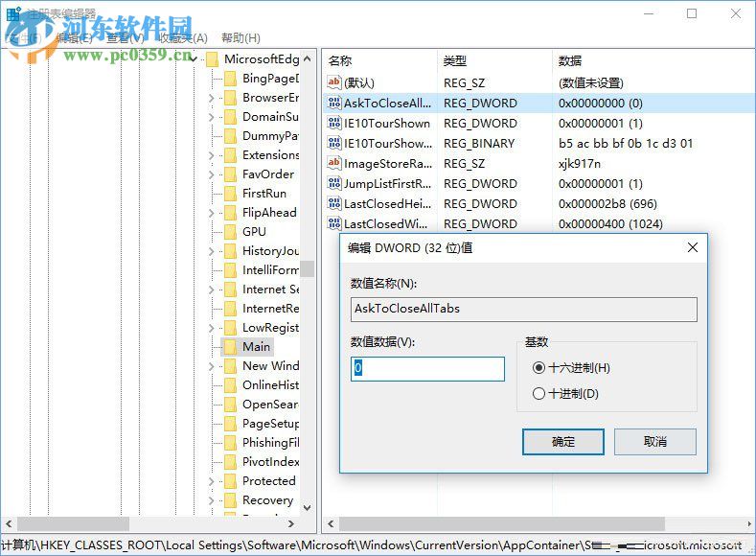The image size is (756, 556).
Task: Open the 帮助(H) menu
Action: (241, 37)
